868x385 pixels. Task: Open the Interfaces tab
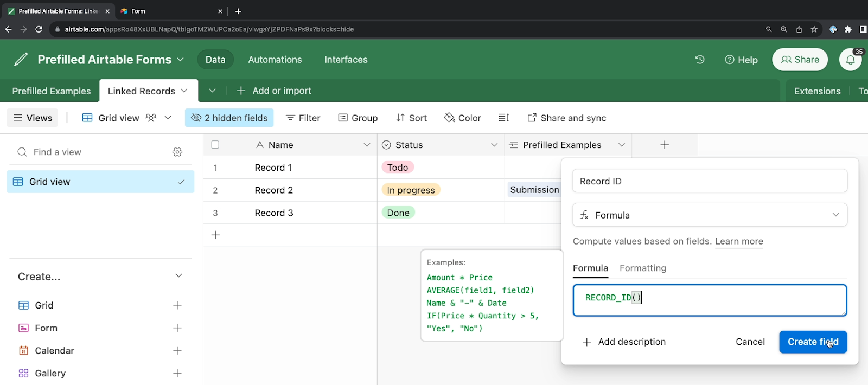[x=346, y=60]
